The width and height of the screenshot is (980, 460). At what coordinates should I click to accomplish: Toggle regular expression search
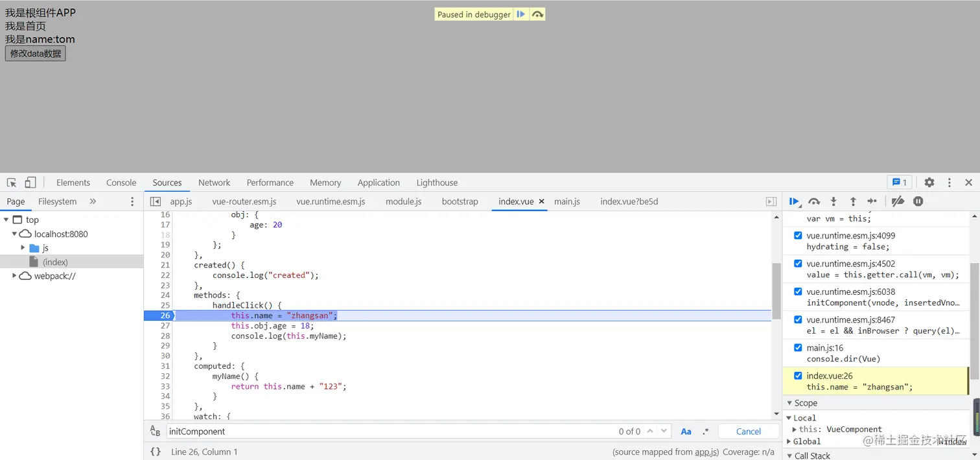pos(705,431)
